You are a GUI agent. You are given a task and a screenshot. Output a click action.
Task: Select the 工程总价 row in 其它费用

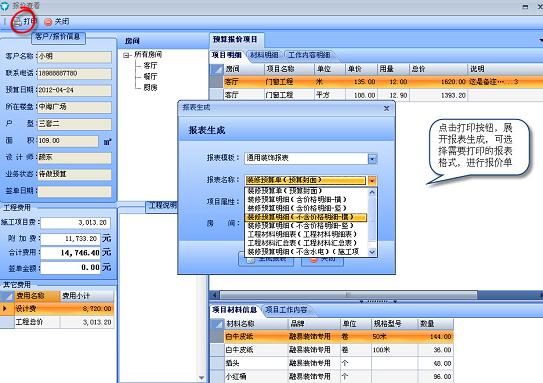57,322
